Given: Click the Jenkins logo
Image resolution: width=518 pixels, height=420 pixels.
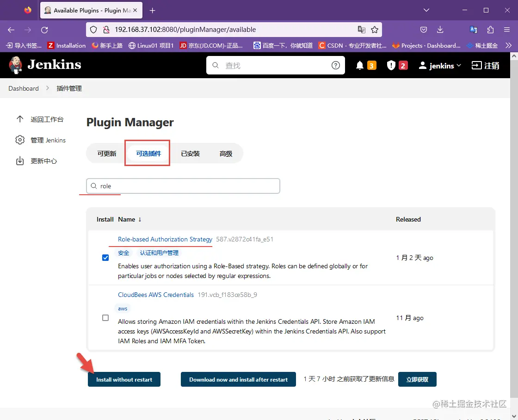Looking at the screenshot, I should click(45, 65).
